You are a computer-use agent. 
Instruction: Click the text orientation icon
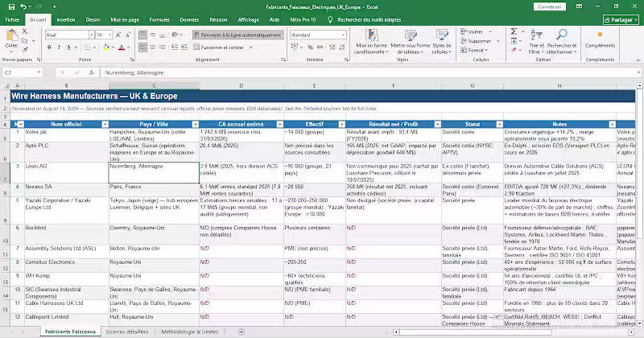[x=175, y=35]
